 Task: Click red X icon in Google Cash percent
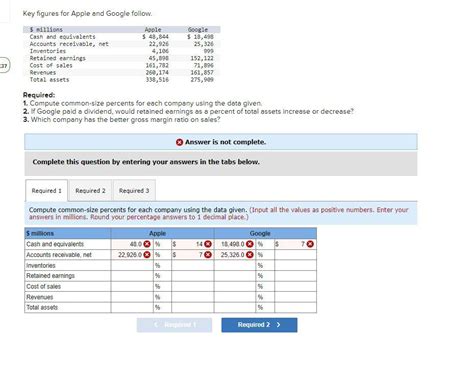tap(310, 244)
